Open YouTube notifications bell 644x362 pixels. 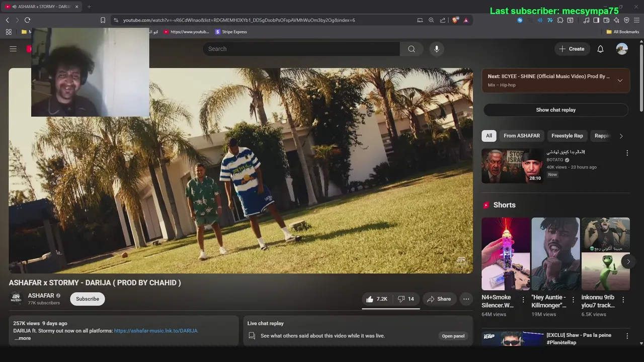click(600, 49)
